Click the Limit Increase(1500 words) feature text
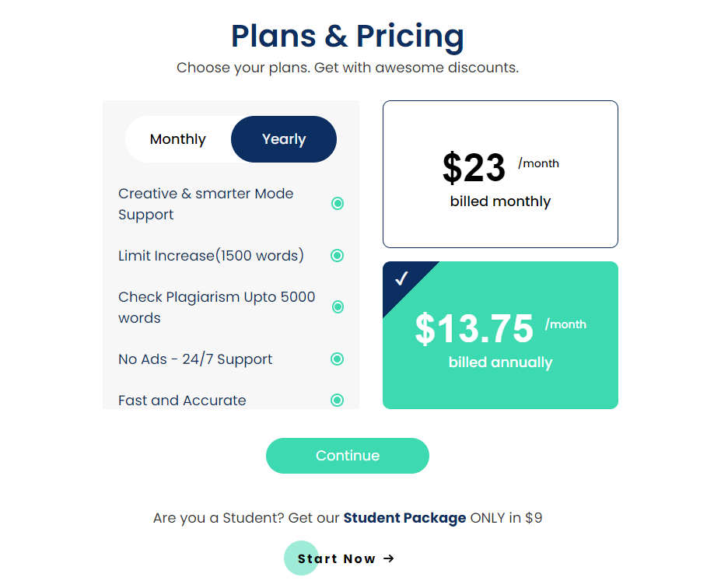The height and width of the screenshot is (588, 707). [211, 255]
